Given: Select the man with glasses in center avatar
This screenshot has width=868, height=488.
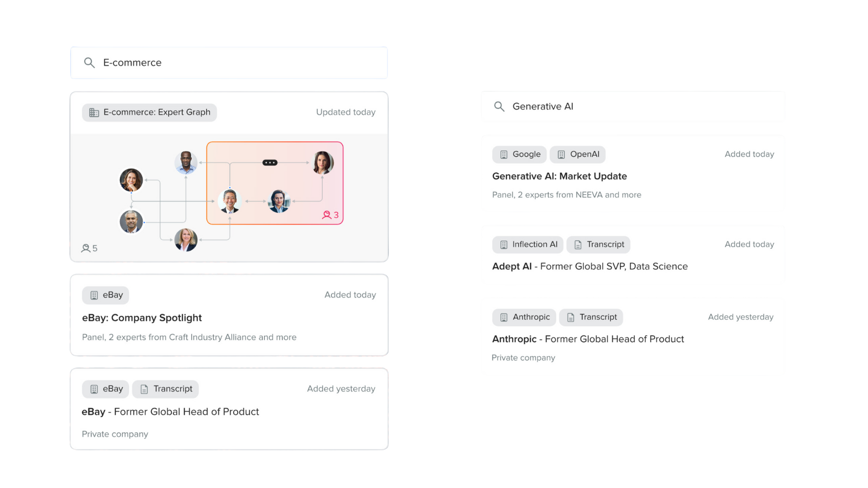Looking at the screenshot, I should pyautogui.click(x=230, y=201).
